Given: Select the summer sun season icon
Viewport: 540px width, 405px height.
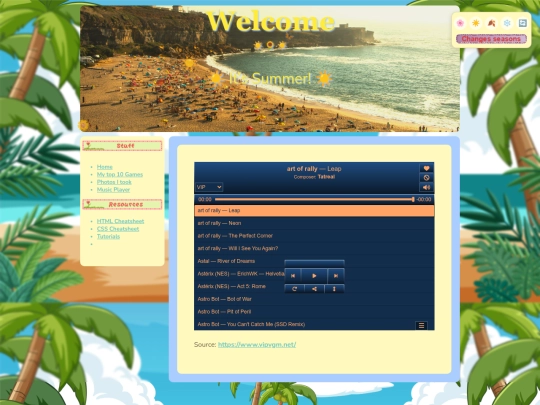Looking at the screenshot, I should click(x=476, y=23).
